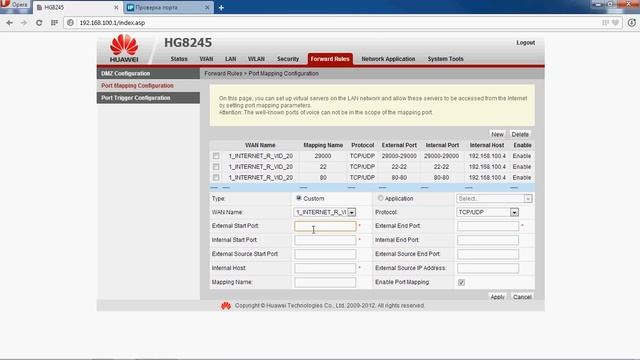Click the Internal Start Port field

coord(325,240)
